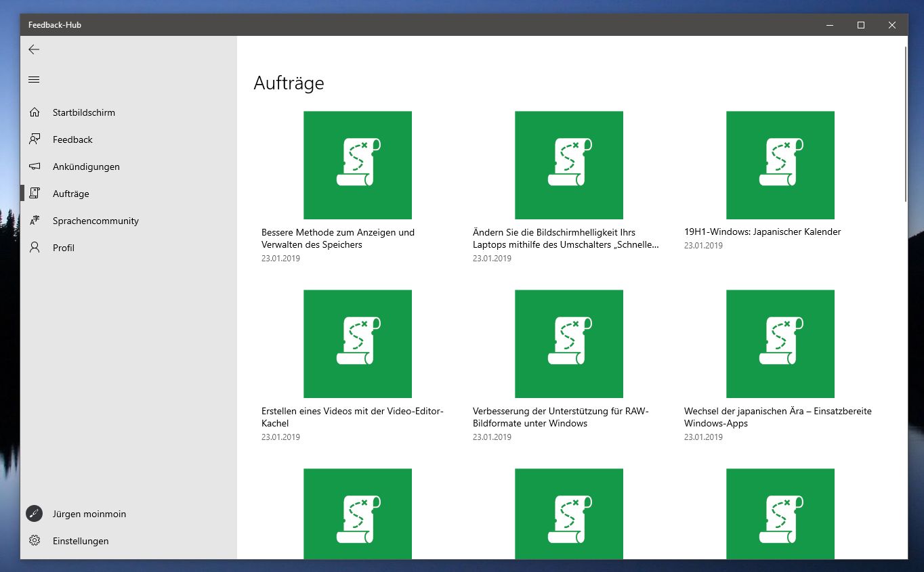The width and height of the screenshot is (924, 572).
Task: Open the Ankündigungen section
Action: tap(129, 167)
